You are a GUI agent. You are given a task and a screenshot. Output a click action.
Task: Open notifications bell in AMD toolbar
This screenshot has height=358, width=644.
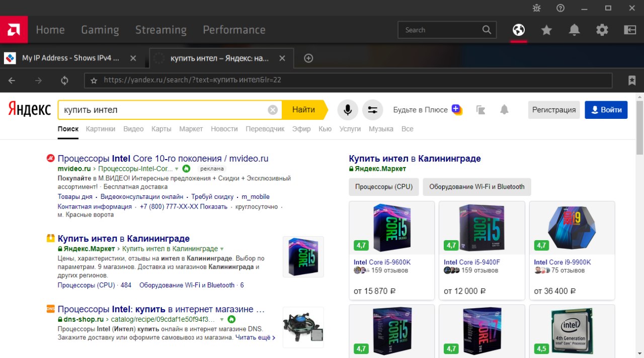574,30
